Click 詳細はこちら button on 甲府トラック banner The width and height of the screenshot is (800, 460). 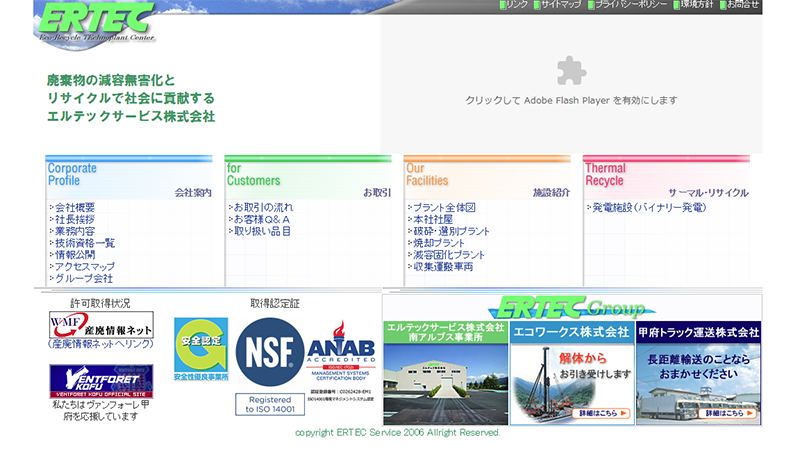pyautogui.click(x=728, y=413)
